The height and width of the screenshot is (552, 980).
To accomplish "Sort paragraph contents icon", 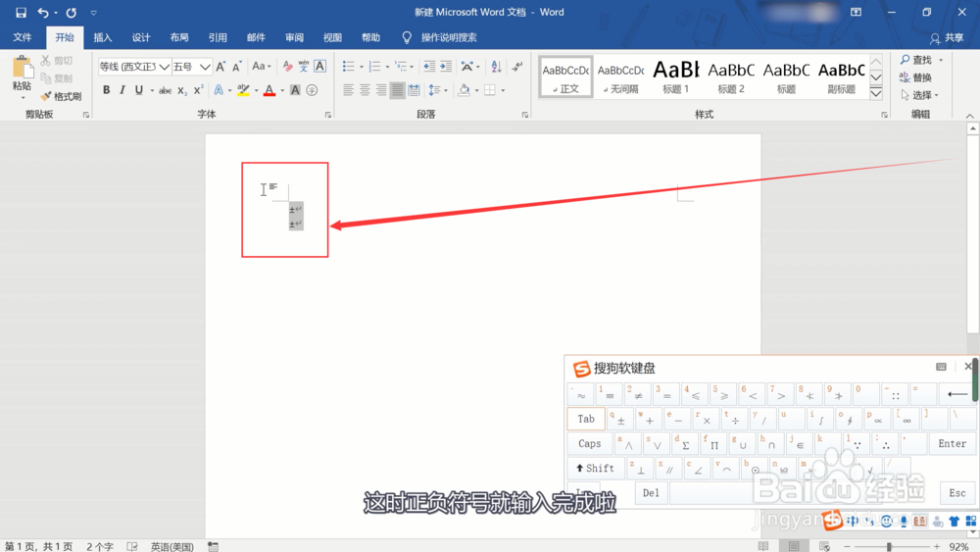I will coord(496,67).
